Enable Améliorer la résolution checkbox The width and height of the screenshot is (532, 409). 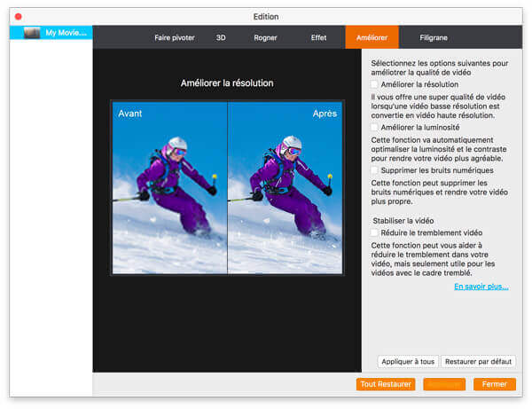375,85
